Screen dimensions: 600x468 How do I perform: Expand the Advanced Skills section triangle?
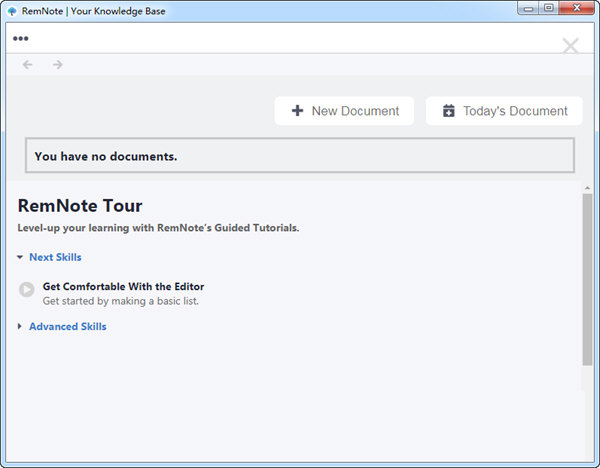20,326
